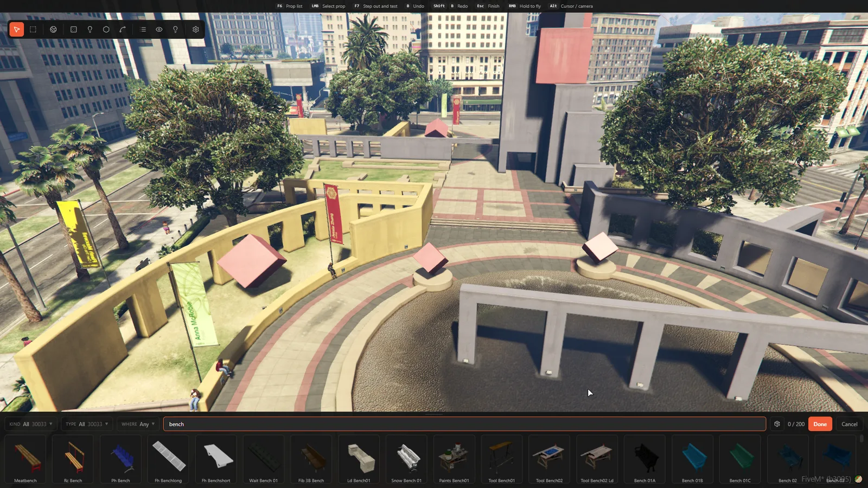868x488 pixels.
Task: Open the WHERE Any dropdown
Action: [138, 424]
